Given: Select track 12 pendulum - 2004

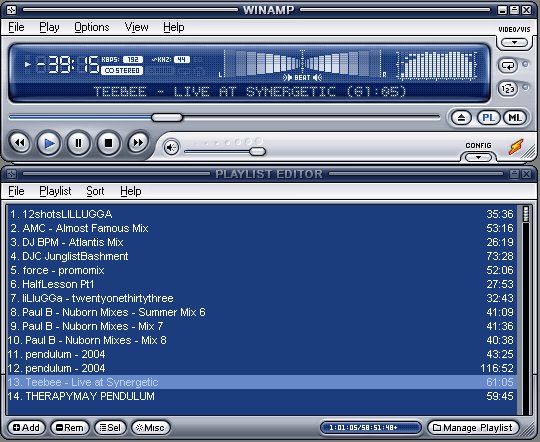Looking at the screenshot, I should 262,368.
